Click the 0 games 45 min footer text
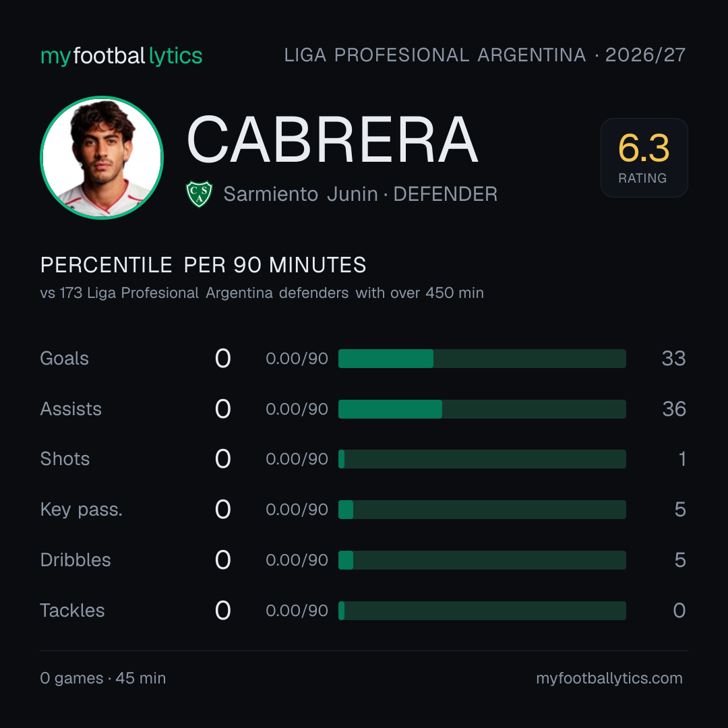728x728 pixels. [103, 678]
